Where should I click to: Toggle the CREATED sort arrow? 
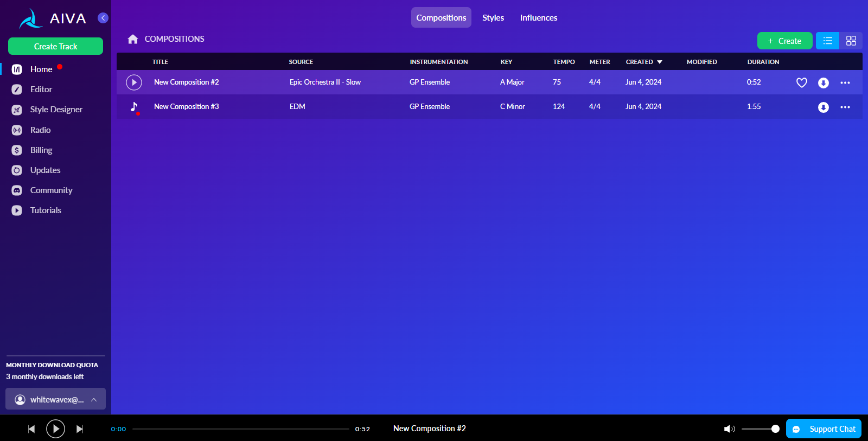tap(660, 62)
